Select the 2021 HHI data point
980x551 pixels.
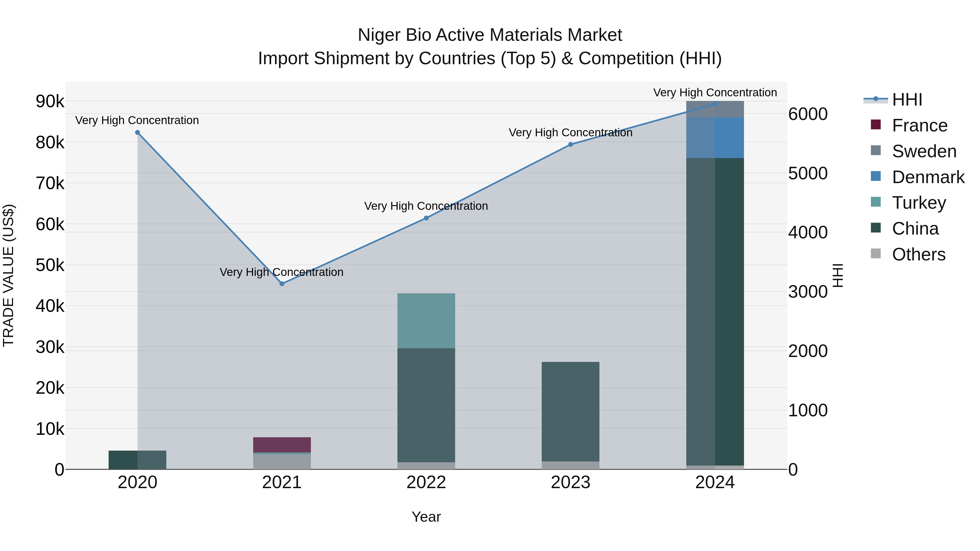point(282,284)
